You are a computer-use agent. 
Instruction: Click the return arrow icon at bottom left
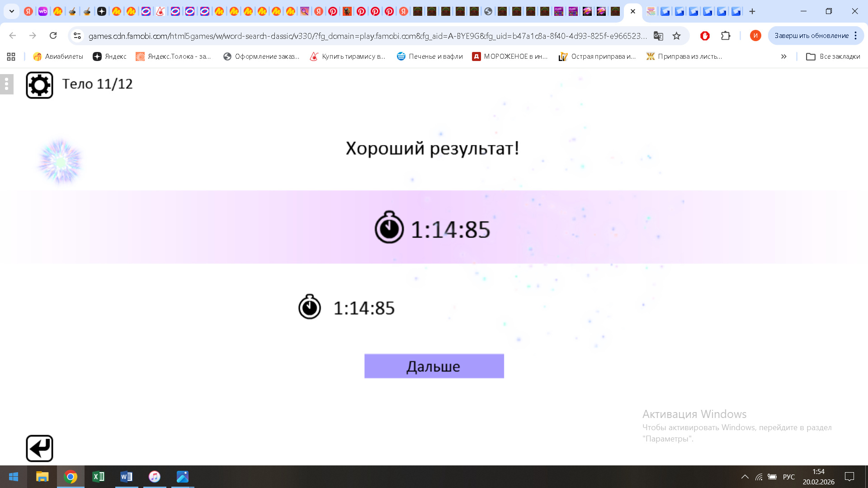click(x=39, y=448)
